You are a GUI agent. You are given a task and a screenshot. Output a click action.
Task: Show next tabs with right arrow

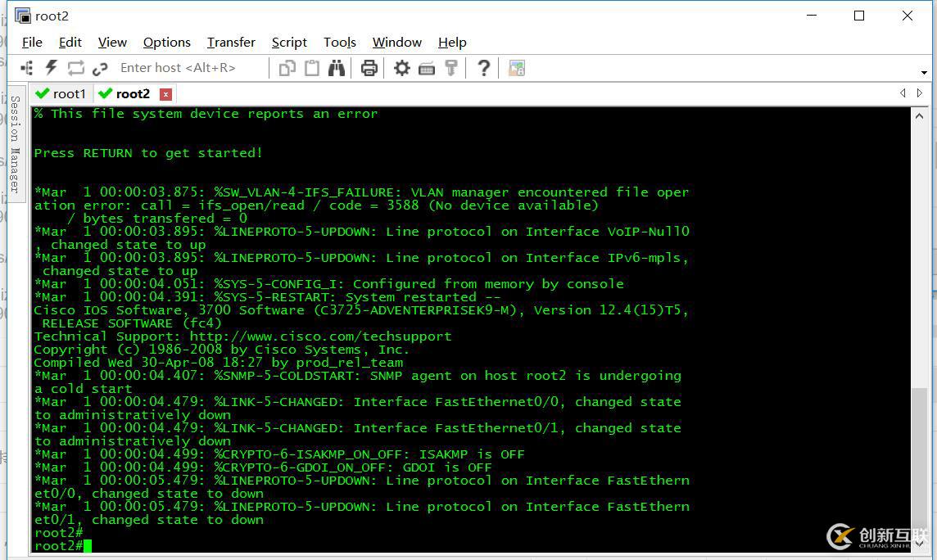tap(920, 93)
